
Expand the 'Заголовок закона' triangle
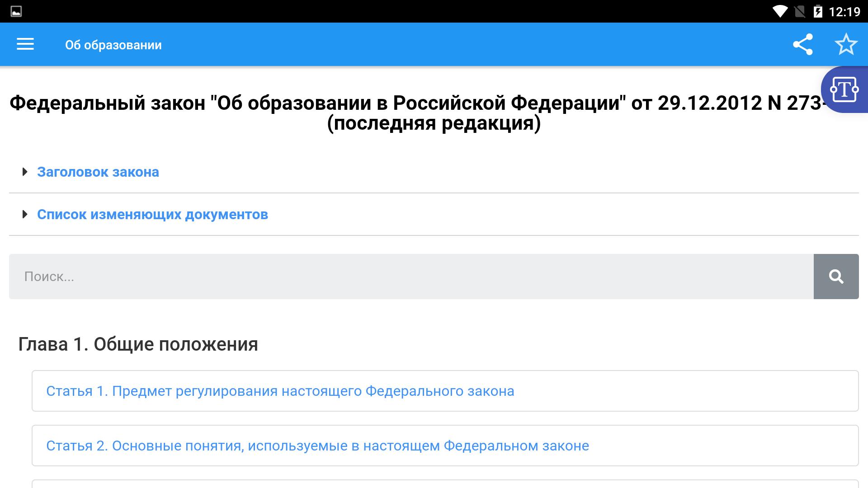pyautogui.click(x=25, y=172)
